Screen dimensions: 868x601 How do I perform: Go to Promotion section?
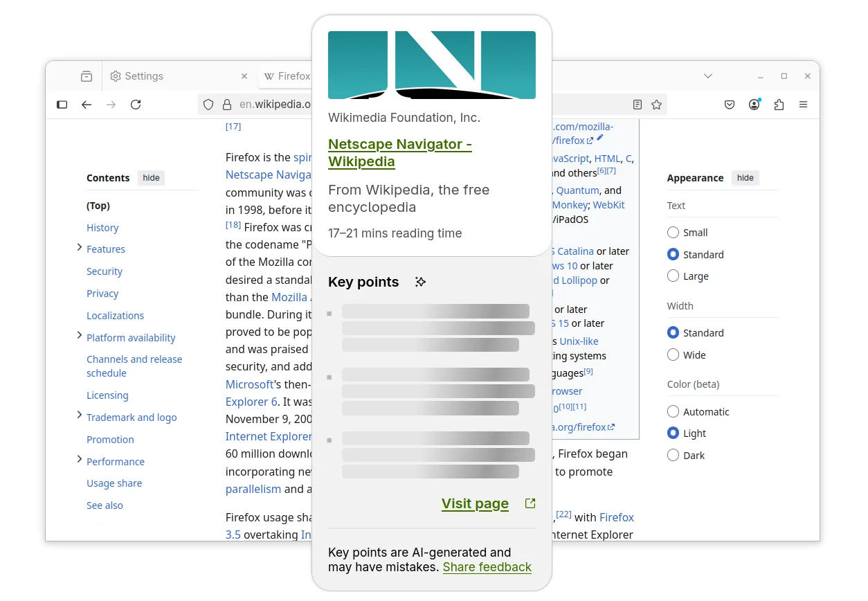click(x=110, y=440)
